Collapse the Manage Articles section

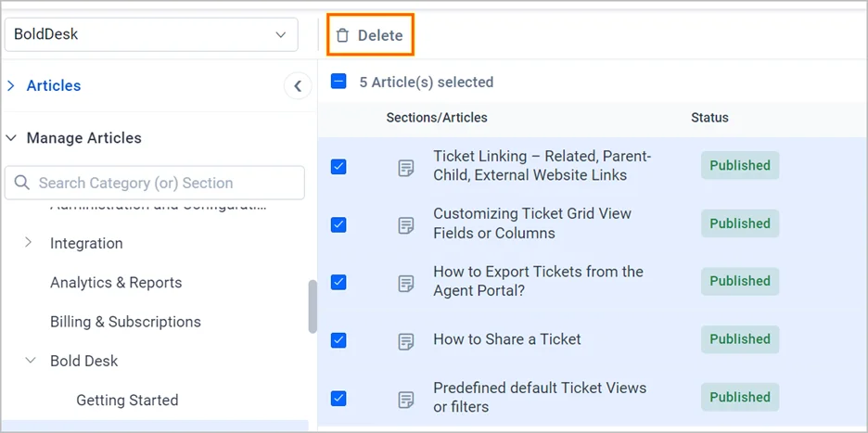[x=11, y=138]
